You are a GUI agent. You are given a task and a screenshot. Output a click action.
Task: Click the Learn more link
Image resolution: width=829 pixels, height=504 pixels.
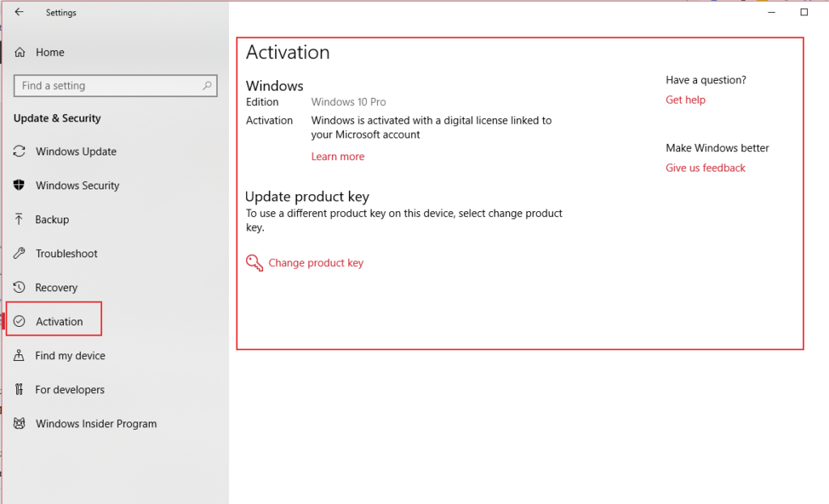click(x=338, y=156)
